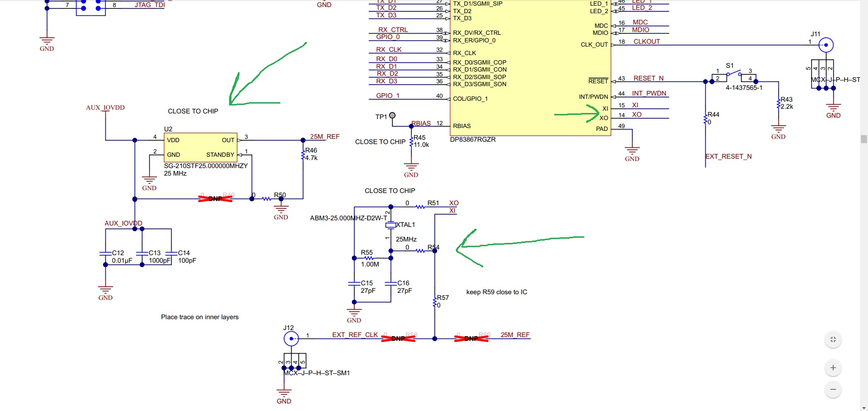
Task: Click the R44 resistor designator
Action: pos(713,114)
